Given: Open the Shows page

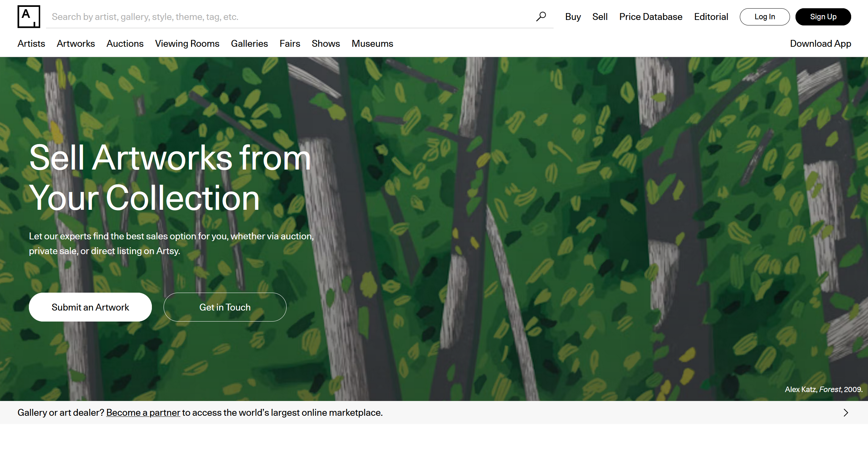Looking at the screenshot, I should coord(326,43).
